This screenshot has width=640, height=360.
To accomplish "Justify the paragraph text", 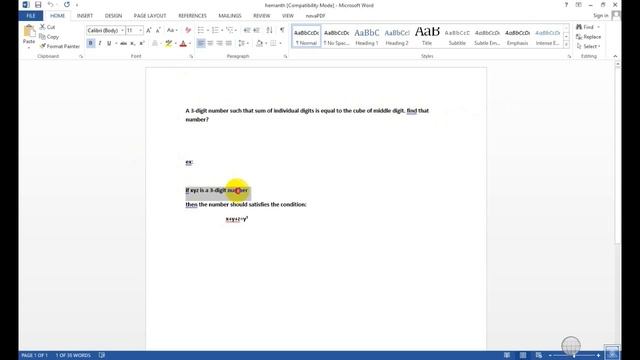I will 229,43.
